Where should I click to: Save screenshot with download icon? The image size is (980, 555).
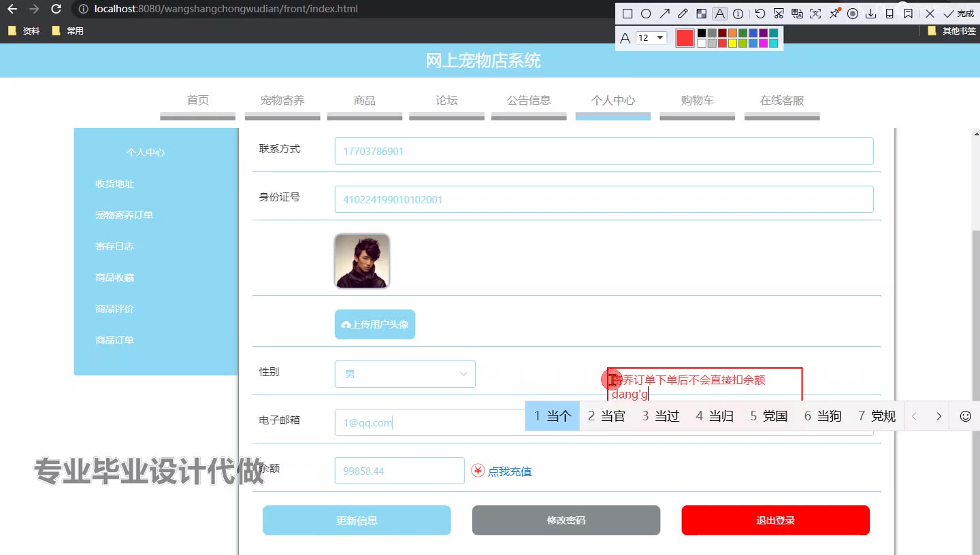pos(870,14)
